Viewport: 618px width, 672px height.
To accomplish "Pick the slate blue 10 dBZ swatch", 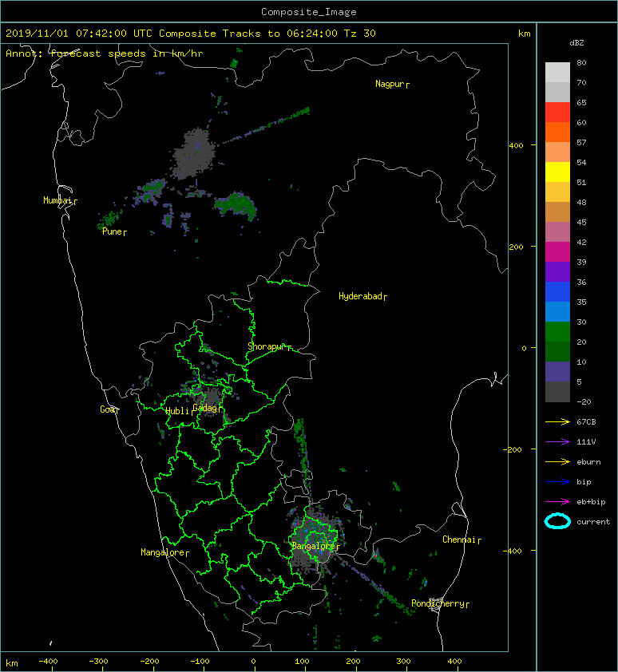I will pos(557,371).
